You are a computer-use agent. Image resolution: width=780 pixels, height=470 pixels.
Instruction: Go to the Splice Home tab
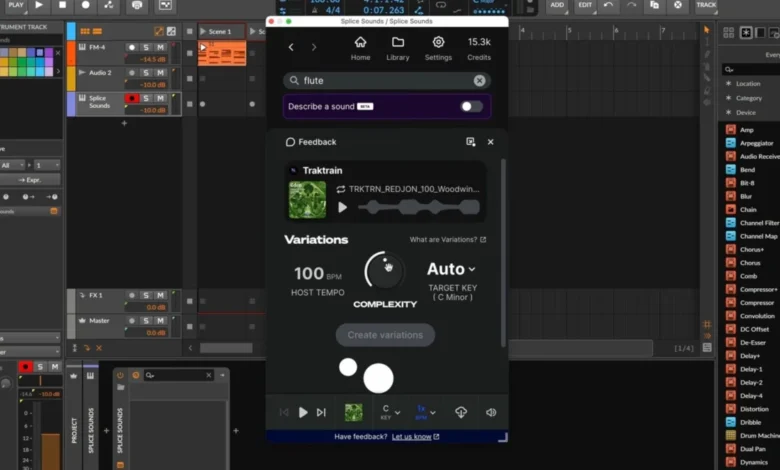[x=360, y=48]
